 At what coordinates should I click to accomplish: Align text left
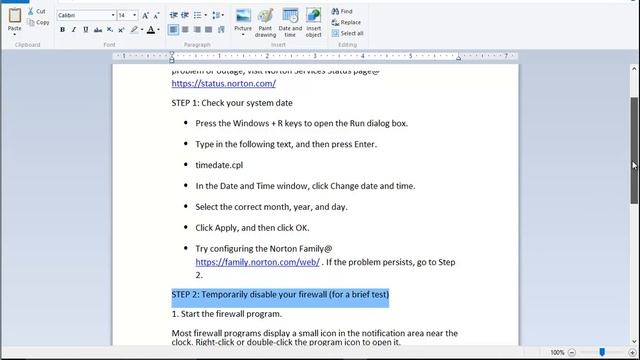[x=173, y=30]
